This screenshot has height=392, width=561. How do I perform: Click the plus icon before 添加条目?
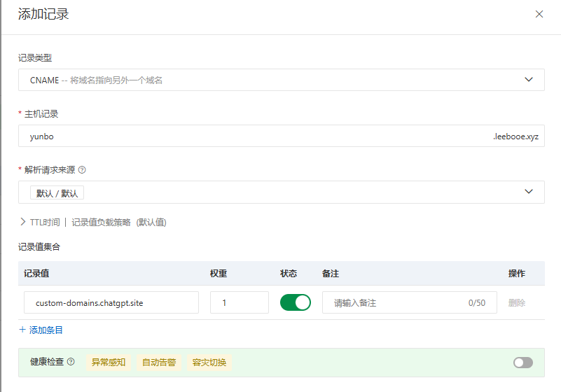(x=22, y=330)
